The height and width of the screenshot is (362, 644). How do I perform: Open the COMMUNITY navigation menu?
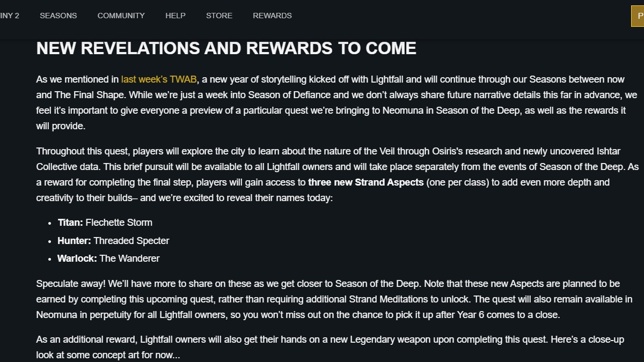(121, 16)
